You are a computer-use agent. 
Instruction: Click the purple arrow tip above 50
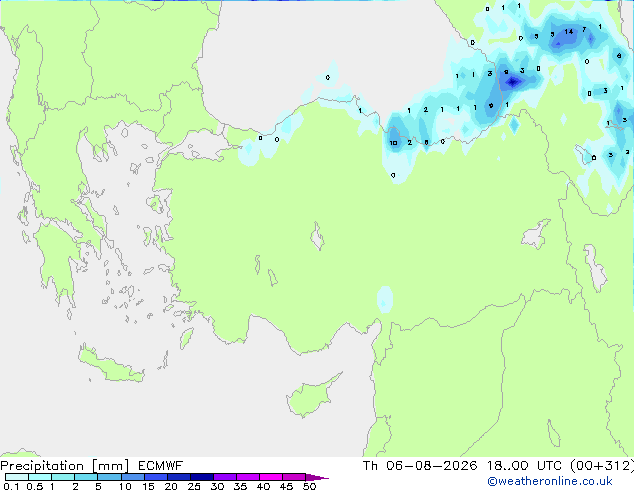(x=317, y=477)
